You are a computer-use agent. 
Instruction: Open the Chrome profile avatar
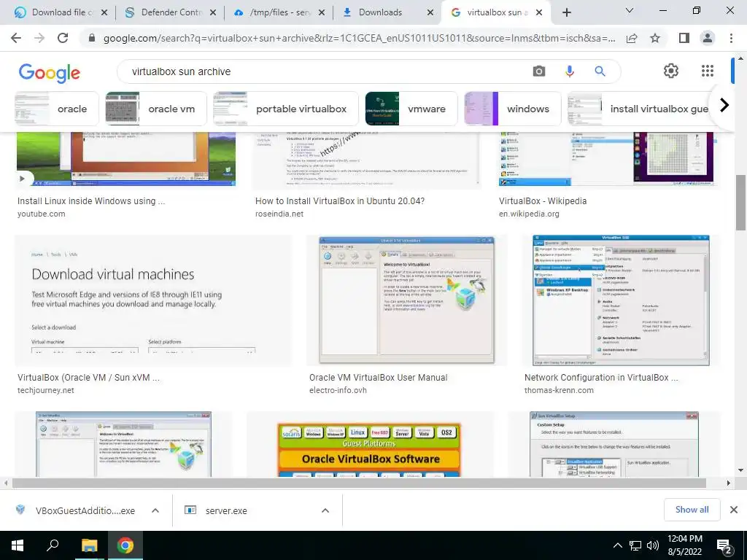pyautogui.click(x=708, y=38)
